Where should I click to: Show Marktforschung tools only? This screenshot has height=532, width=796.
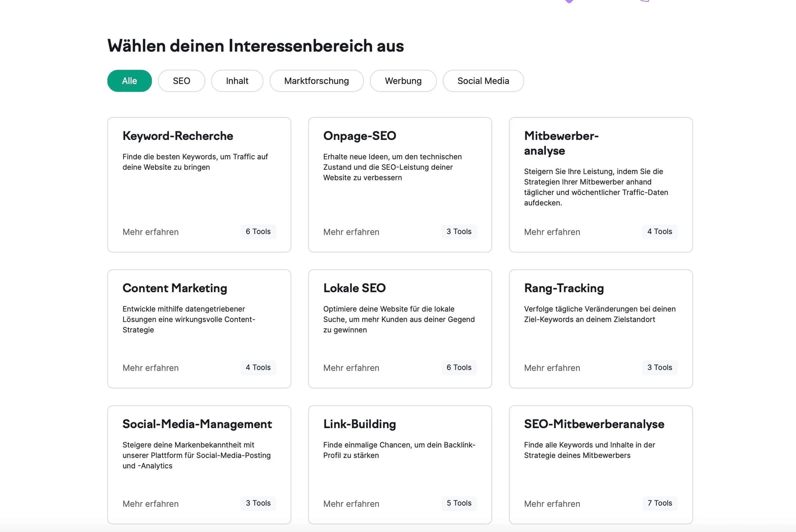[316, 81]
